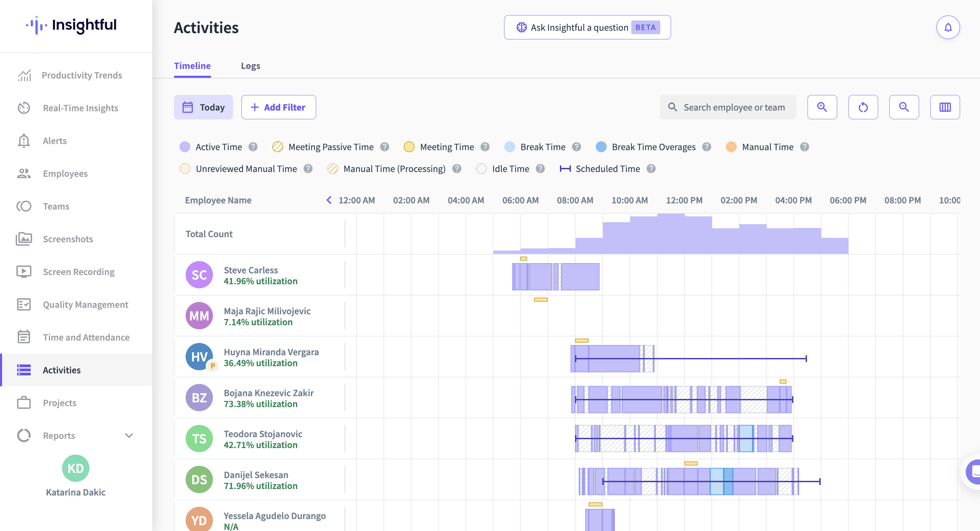Toggle the Manual Time legend swatch
This screenshot has width=980, height=531.
tap(731, 147)
